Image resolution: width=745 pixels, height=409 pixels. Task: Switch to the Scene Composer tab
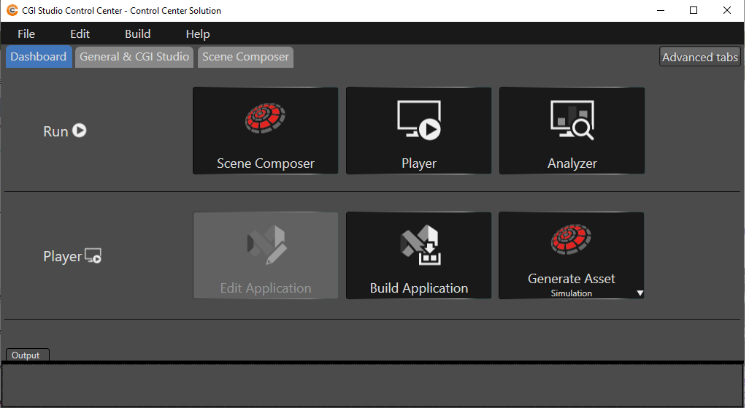(246, 57)
